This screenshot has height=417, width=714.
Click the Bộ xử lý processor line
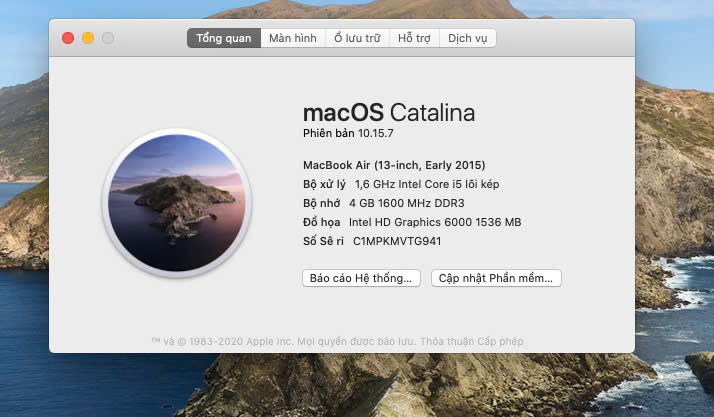click(x=401, y=184)
